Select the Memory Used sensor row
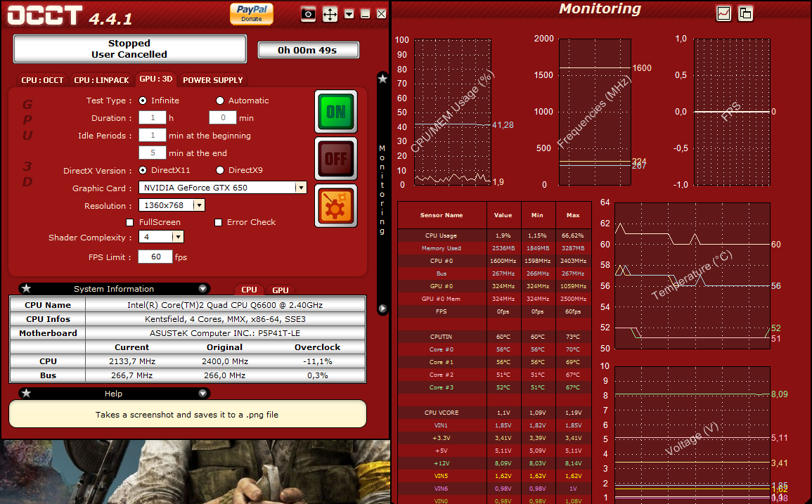This screenshot has height=504, width=812. (494, 248)
